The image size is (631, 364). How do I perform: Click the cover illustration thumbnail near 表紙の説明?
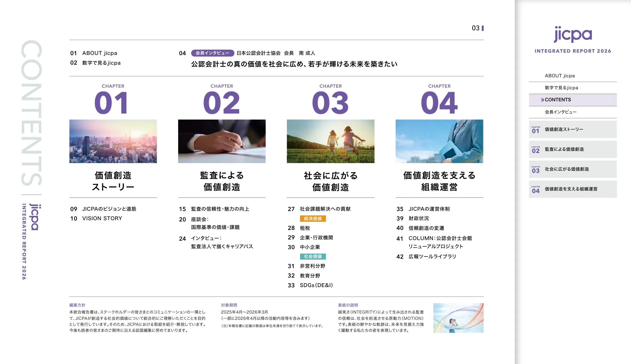pyautogui.click(x=458, y=318)
